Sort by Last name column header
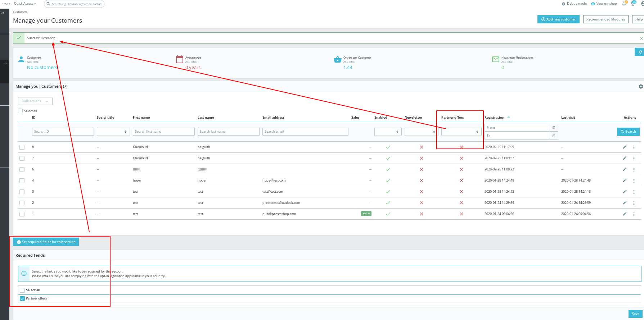Screen dimensions: 644x320 click(206, 118)
